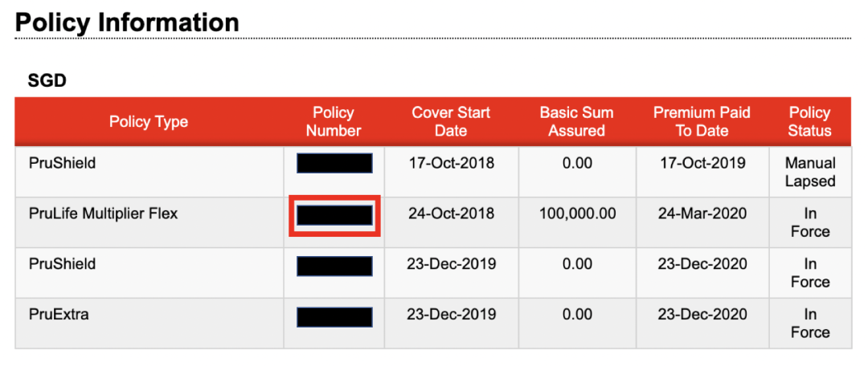Click the Manual Lapsed status cell
This screenshot has width=868, height=366.
tap(809, 173)
